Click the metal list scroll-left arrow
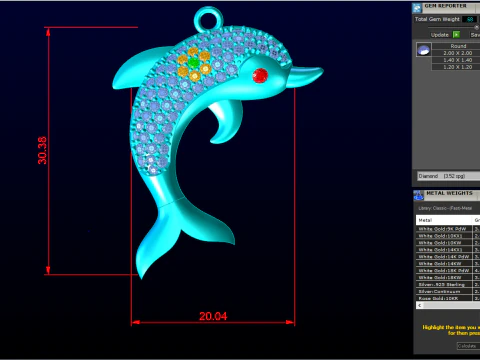Image resolution: width=480 pixels, height=360 pixels. [x=420, y=305]
